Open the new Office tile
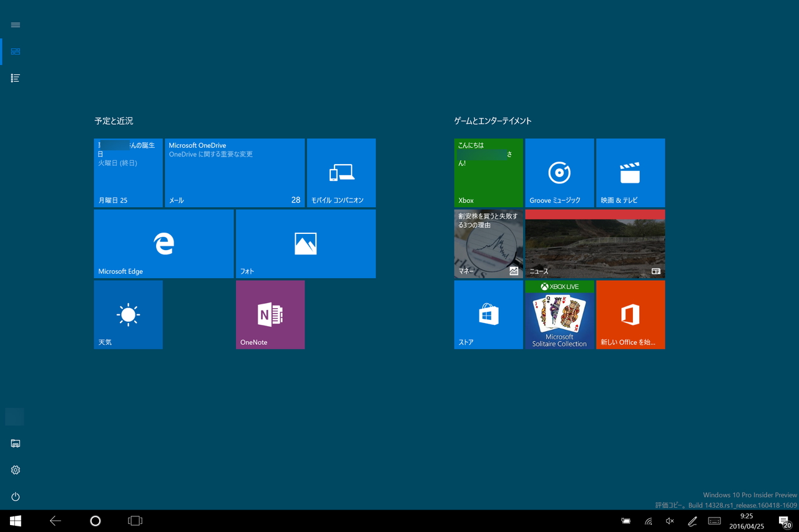This screenshot has height=532, width=799. coord(630,314)
